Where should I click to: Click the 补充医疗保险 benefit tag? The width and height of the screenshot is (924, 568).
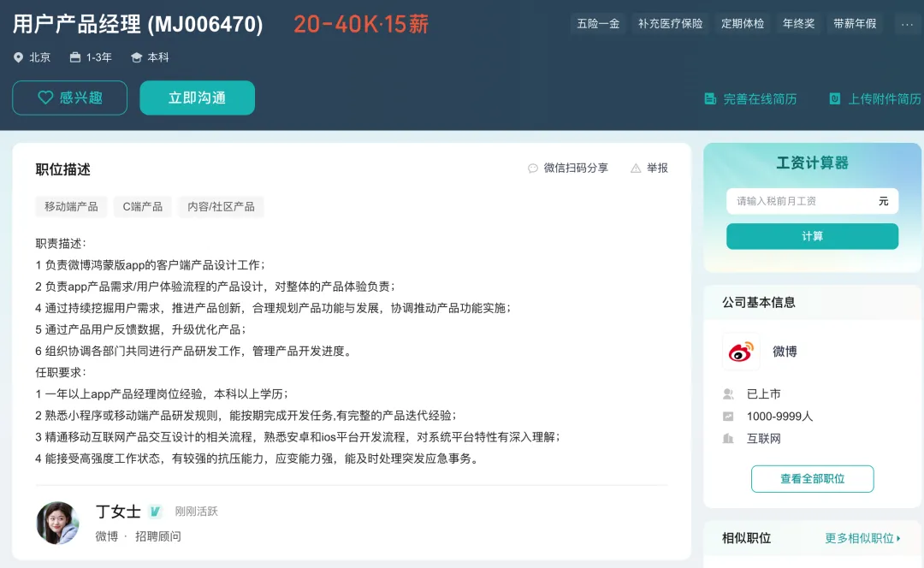(671, 24)
